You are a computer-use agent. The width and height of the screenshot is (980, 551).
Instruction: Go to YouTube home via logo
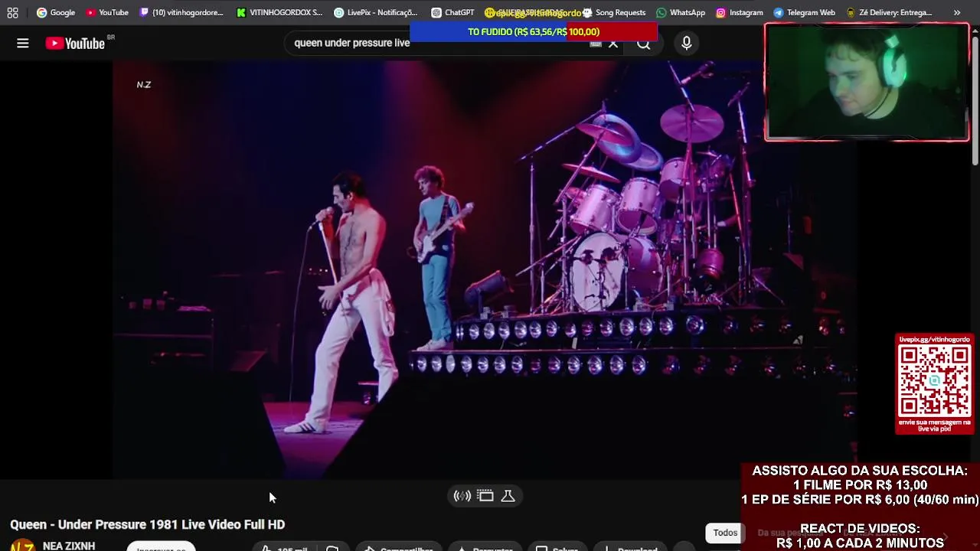click(75, 44)
